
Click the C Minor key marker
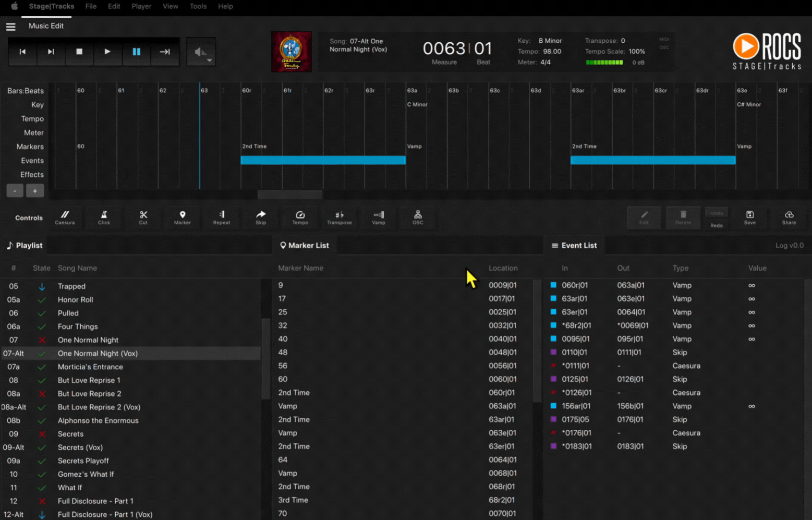pos(417,104)
